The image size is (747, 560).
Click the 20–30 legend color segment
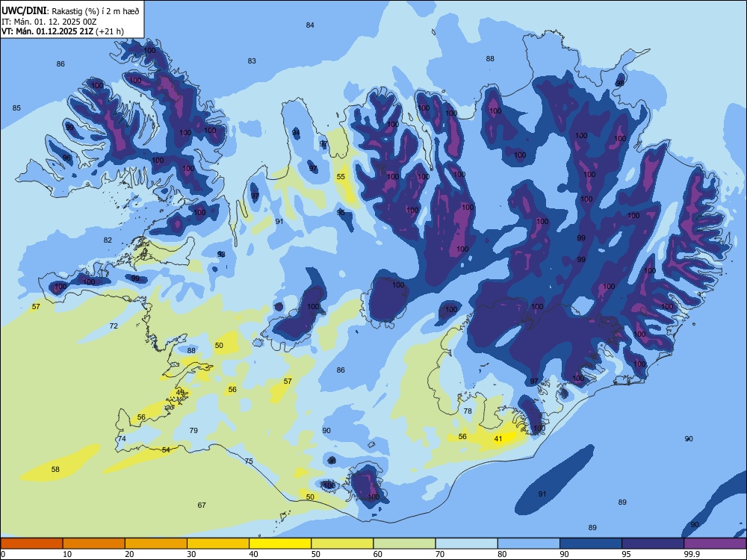tap(156, 544)
